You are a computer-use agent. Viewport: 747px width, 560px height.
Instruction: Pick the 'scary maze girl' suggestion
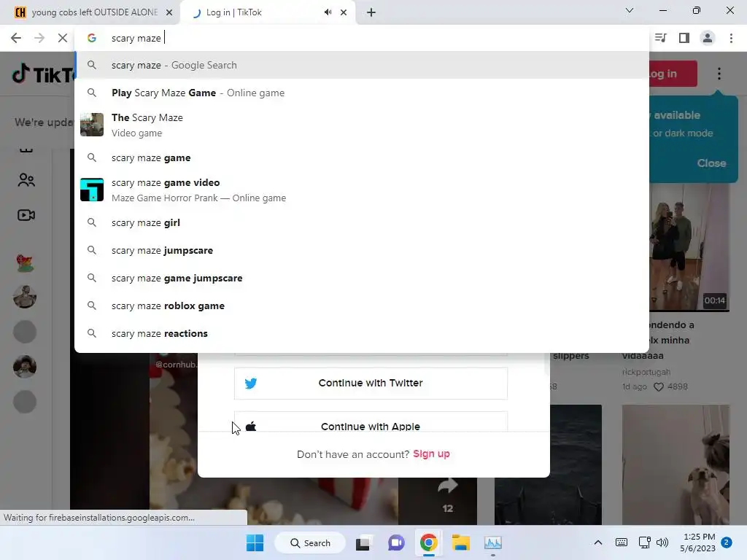362,222
